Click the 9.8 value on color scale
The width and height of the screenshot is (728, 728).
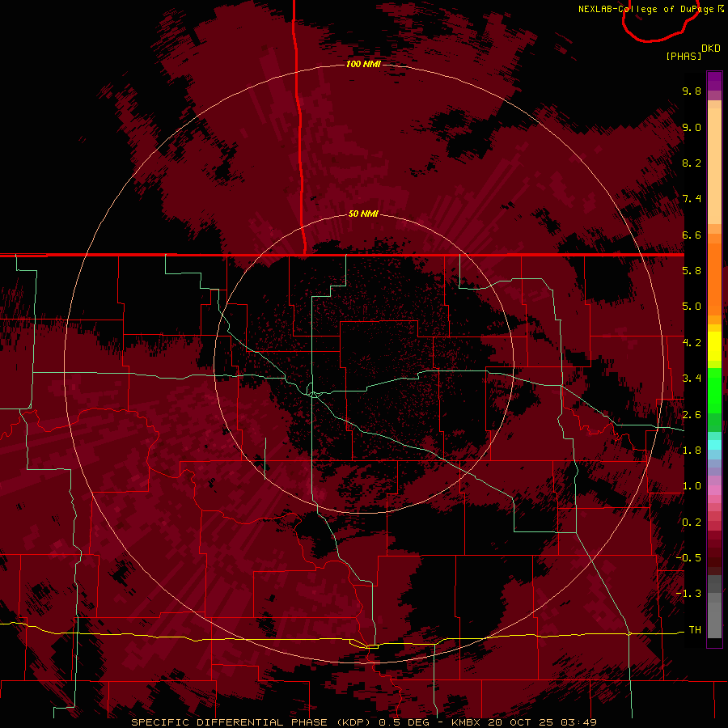[692, 91]
